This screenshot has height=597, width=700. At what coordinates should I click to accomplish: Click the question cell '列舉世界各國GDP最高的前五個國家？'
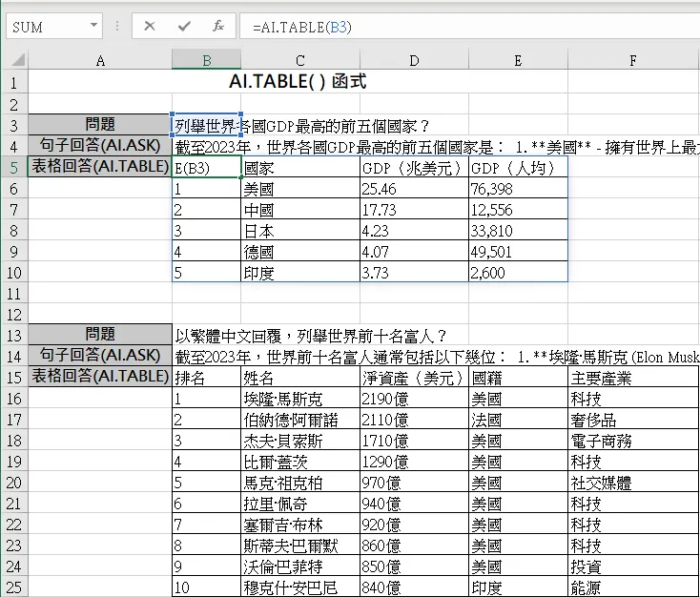(x=301, y=126)
